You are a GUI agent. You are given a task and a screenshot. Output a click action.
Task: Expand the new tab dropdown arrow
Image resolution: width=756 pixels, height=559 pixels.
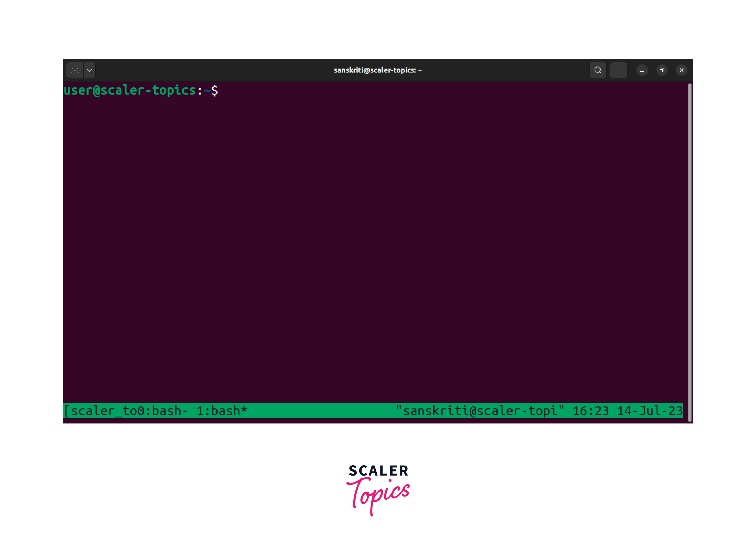[90, 70]
